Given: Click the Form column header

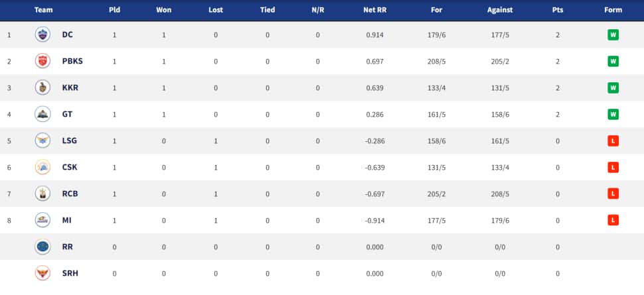Looking at the screenshot, I should (x=613, y=10).
